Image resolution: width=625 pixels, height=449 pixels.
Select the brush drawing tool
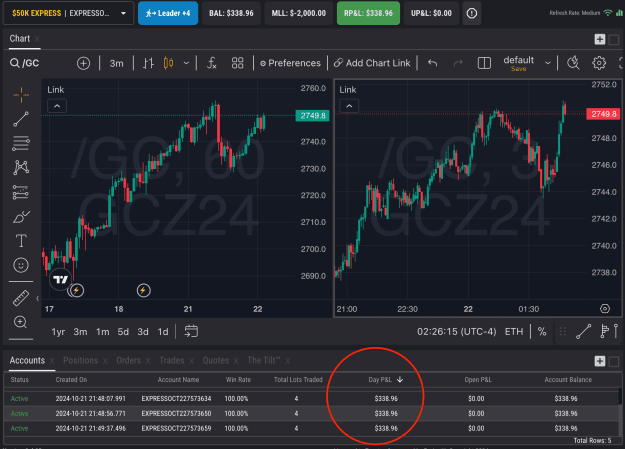click(21, 217)
